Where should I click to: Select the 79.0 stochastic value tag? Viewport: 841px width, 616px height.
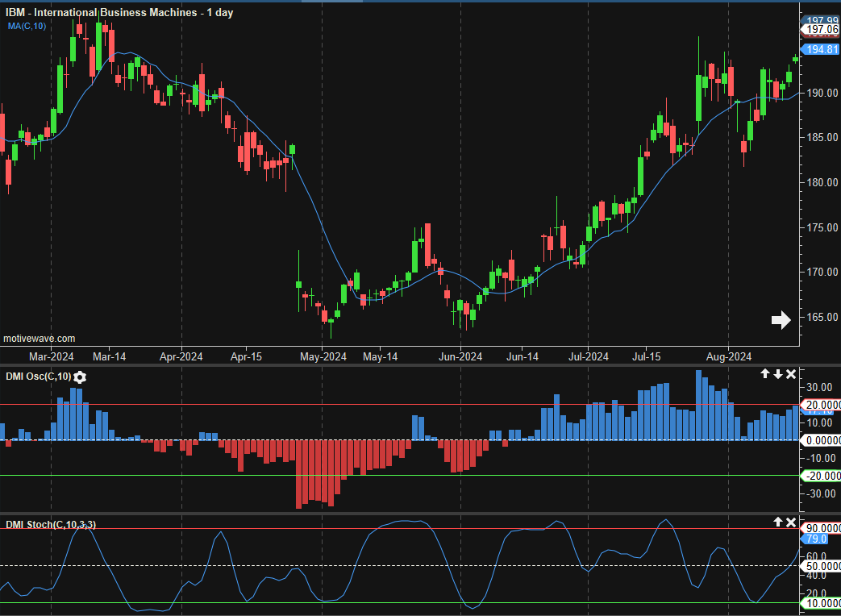(815, 539)
